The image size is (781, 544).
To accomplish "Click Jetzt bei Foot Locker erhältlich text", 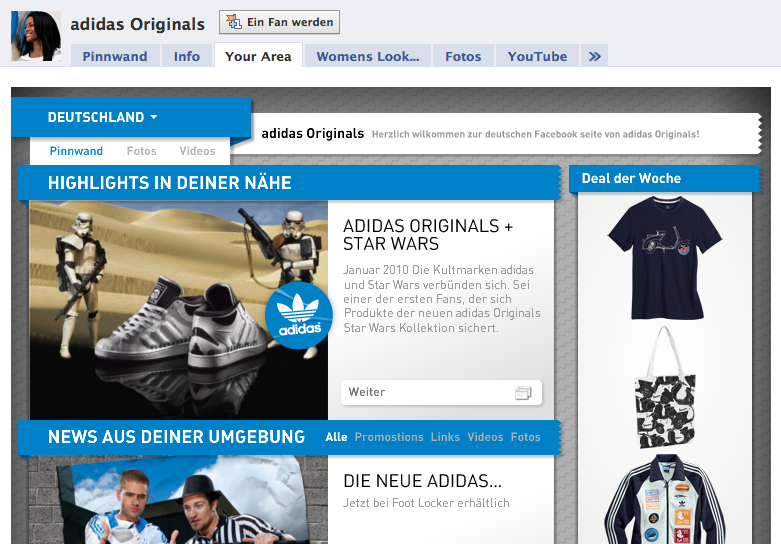I will click(426, 503).
